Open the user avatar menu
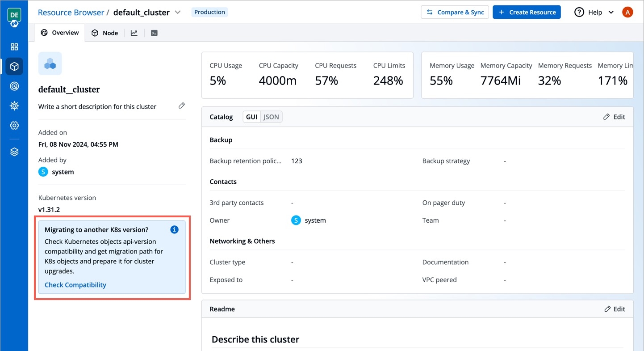644x351 pixels. [627, 12]
